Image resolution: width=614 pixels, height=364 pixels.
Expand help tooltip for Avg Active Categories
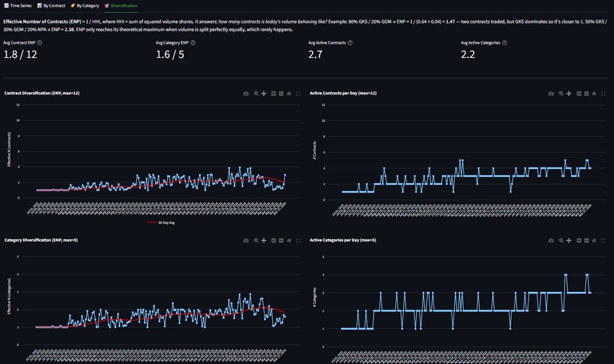pos(505,43)
